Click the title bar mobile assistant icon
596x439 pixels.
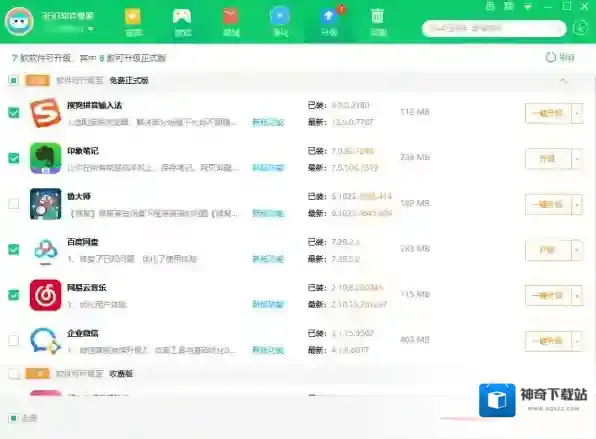click(490, 6)
